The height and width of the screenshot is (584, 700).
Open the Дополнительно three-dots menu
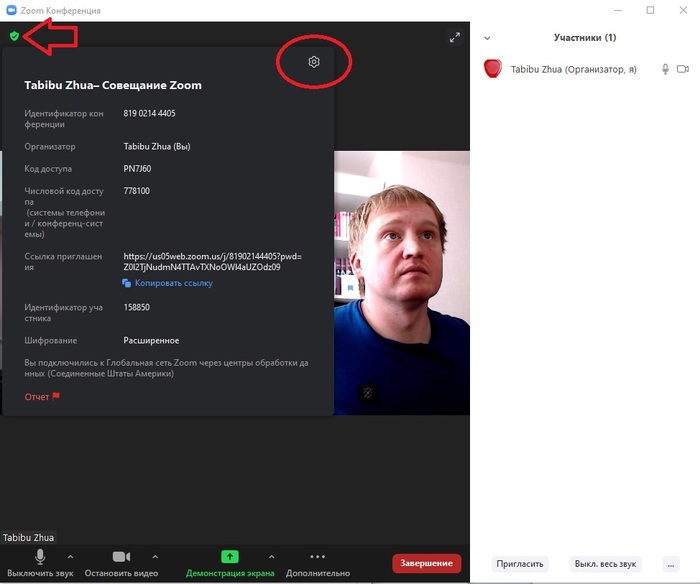[x=318, y=557]
